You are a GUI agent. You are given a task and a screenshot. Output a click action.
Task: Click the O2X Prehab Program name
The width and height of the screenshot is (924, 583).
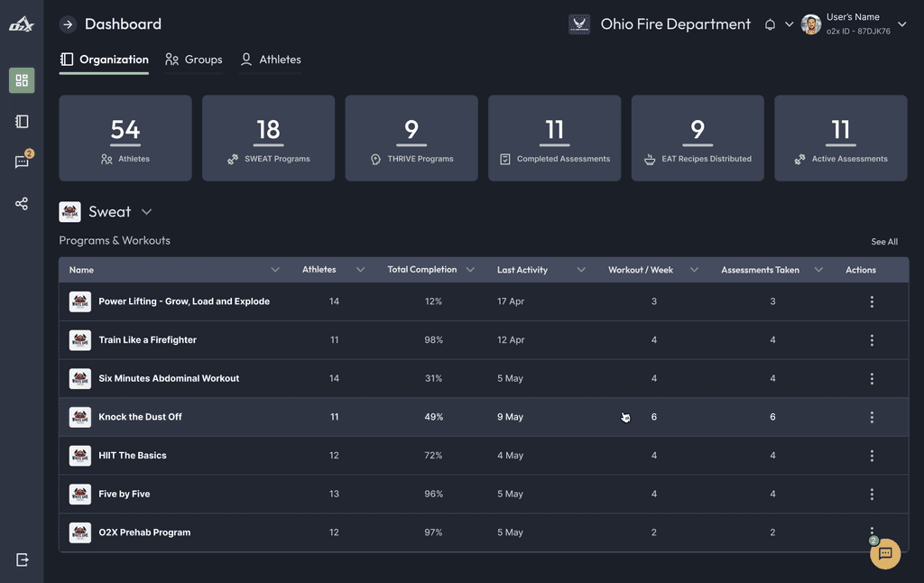pos(144,532)
